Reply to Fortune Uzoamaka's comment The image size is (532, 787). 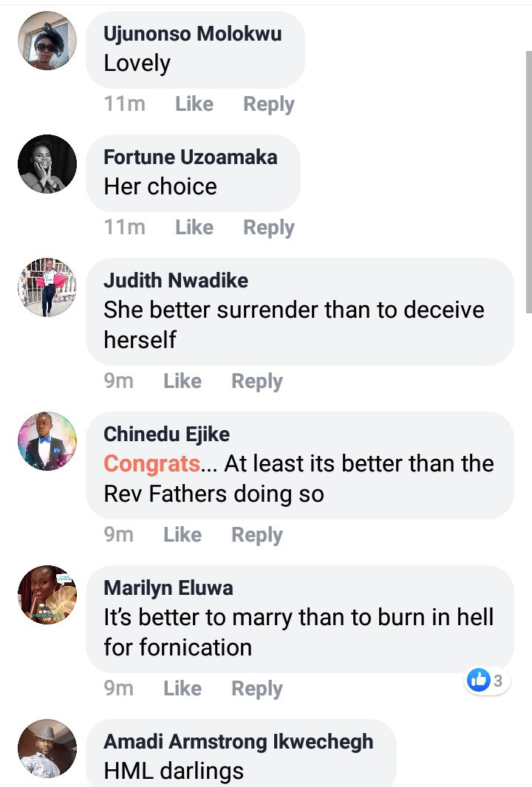(x=269, y=228)
